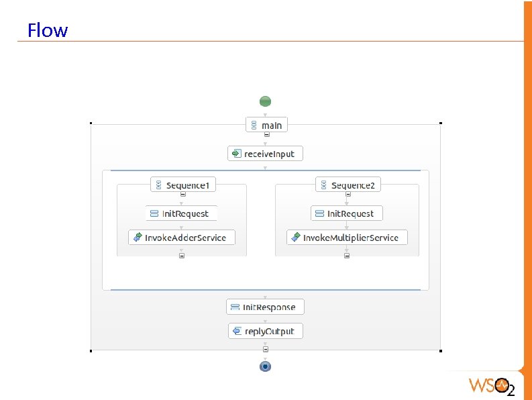Click the InitResponse assign icon

235,307
